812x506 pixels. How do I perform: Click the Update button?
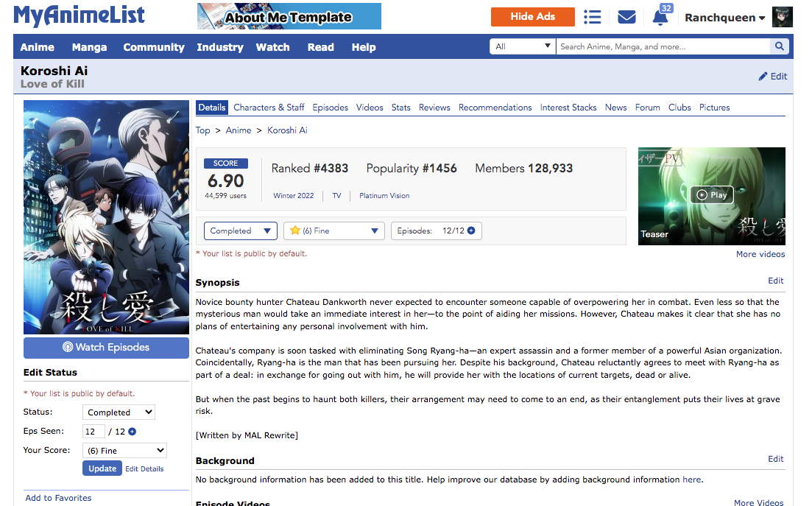tap(102, 468)
